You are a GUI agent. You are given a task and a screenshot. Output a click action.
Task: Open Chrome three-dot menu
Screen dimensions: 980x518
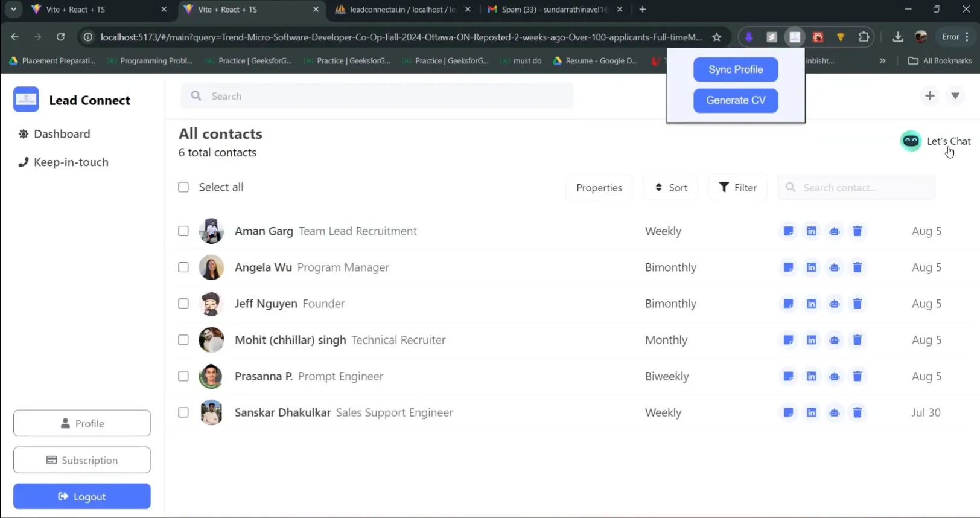(967, 37)
